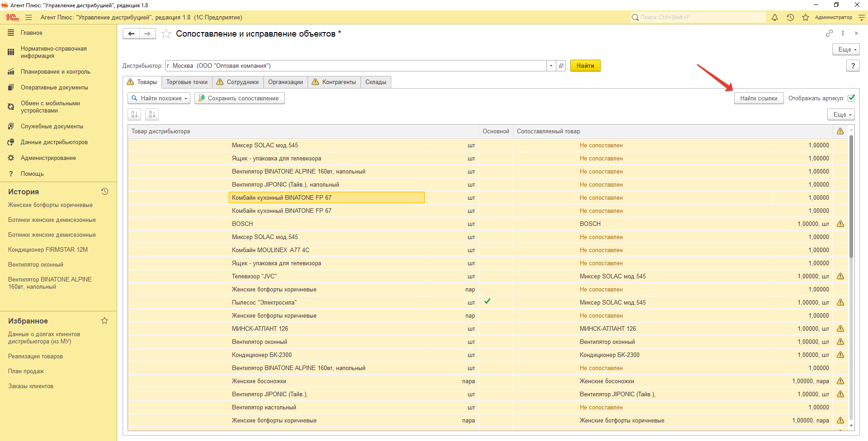Select the Комбайн MOULINEX A77 4C row
The width and height of the screenshot is (868, 441).
(x=488, y=250)
